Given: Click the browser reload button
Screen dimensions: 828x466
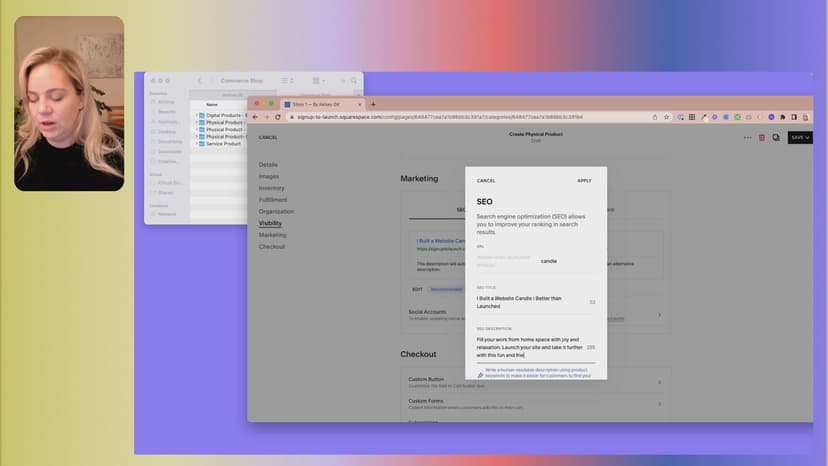Looking at the screenshot, I should pyautogui.click(x=279, y=117).
